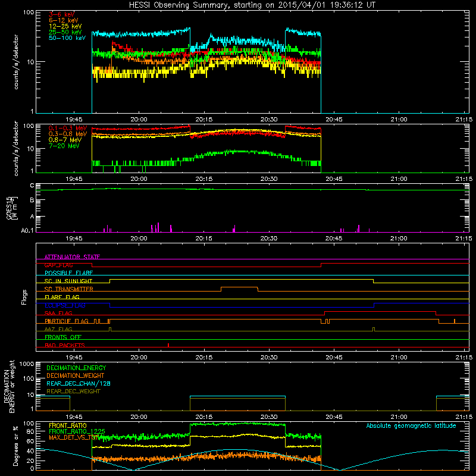Image resolution: width=476 pixels, height=476 pixels.
Task: Pick the 50-100 keV legend label
Action: [67, 38]
